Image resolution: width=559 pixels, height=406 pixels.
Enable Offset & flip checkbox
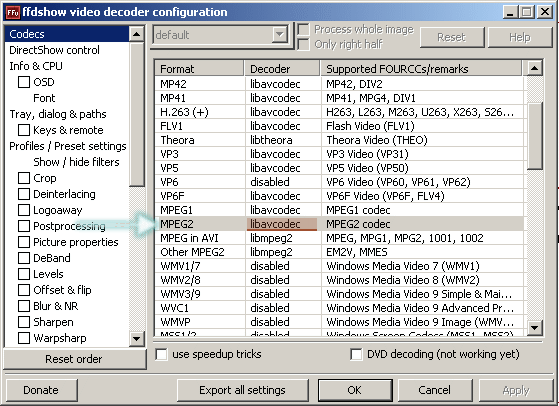tap(24, 290)
